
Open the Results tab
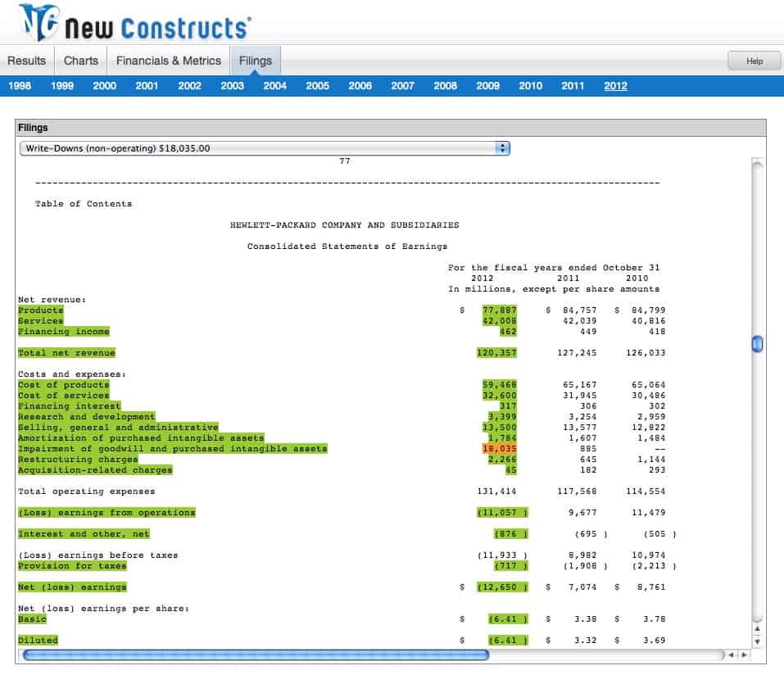pyautogui.click(x=26, y=61)
